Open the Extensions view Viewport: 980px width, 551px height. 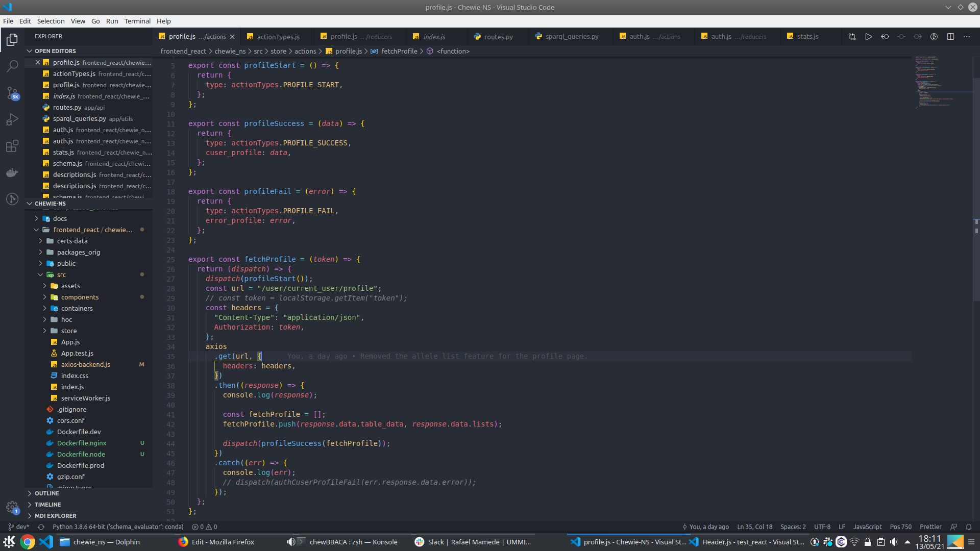(12, 146)
